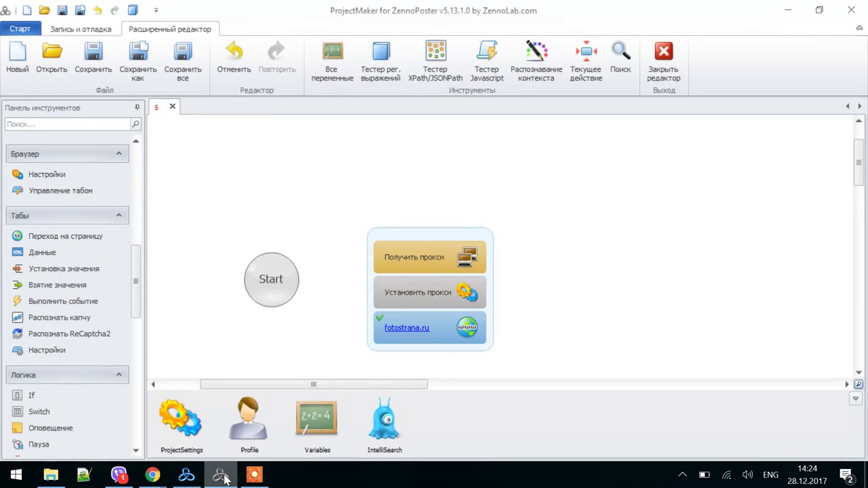Open IntelliSearch in the bottom panel
The height and width of the screenshot is (488, 868).
384,426
